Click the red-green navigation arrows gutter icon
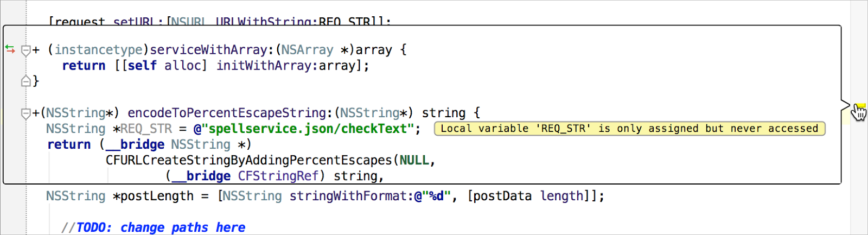 coord(10,49)
